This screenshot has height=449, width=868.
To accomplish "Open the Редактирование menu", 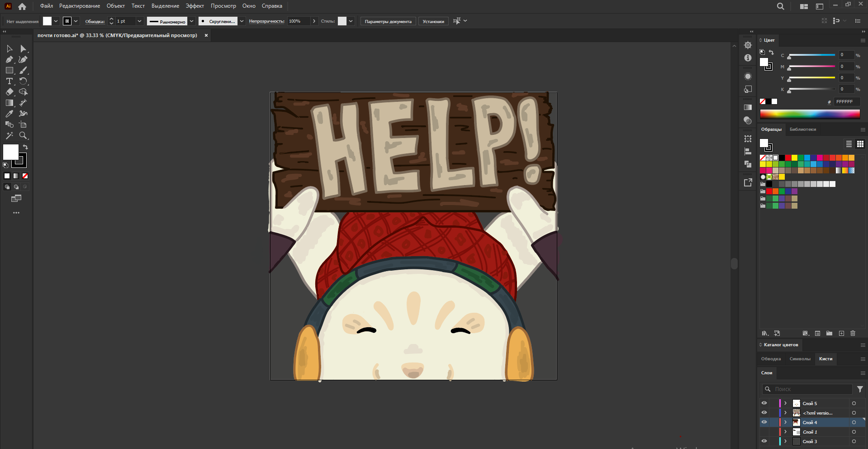I will 80,6.
